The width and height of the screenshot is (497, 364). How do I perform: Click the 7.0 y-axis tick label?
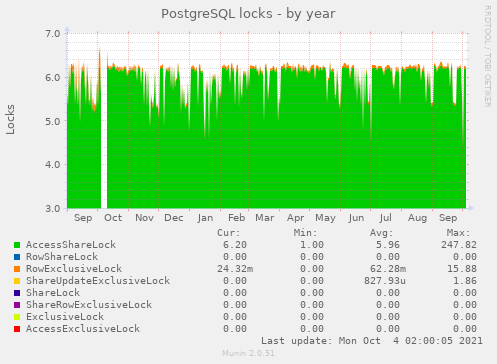53,34
